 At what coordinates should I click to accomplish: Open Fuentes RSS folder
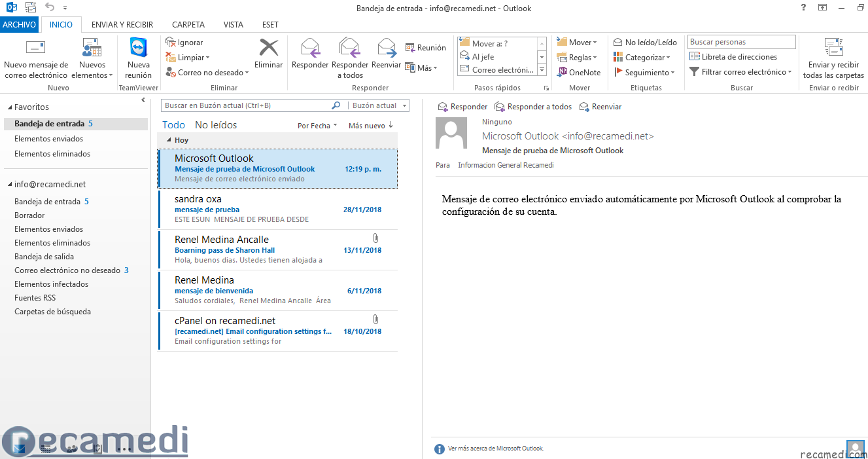coord(35,298)
